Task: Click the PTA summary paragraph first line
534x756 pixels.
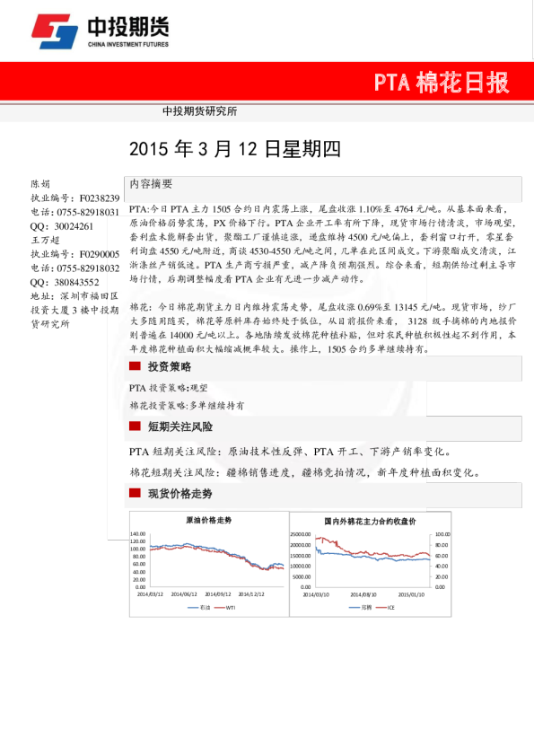Action: pyautogui.click(x=319, y=209)
